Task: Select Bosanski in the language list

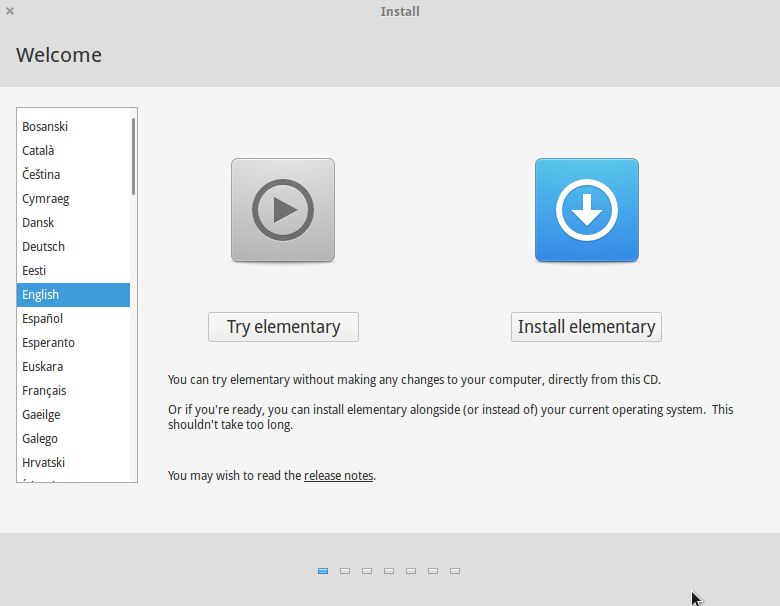Action: pos(73,126)
